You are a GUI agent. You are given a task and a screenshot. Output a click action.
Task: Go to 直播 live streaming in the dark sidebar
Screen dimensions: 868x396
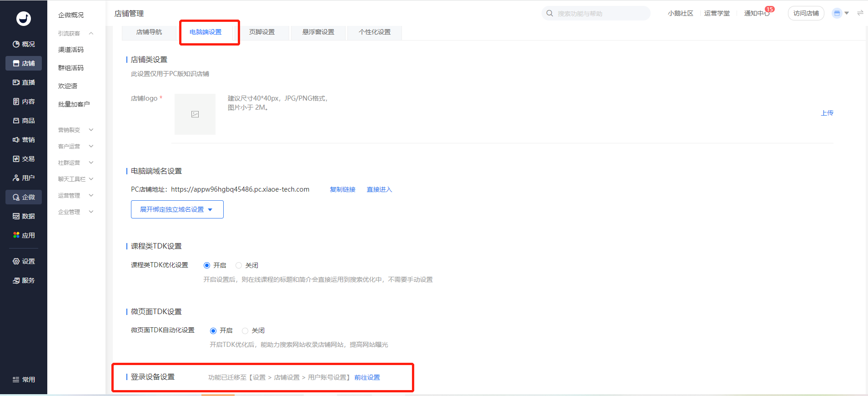24,82
